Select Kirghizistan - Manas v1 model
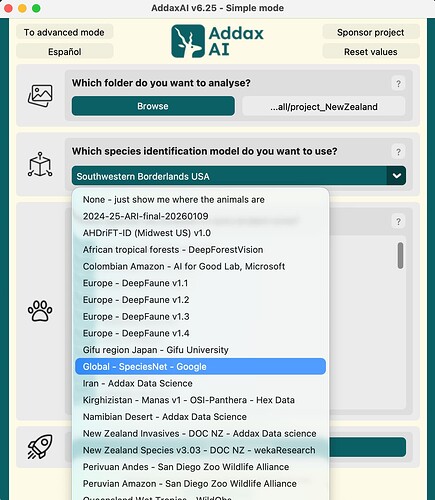This screenshot has width=435, height=500. click(x=200, y=400)
